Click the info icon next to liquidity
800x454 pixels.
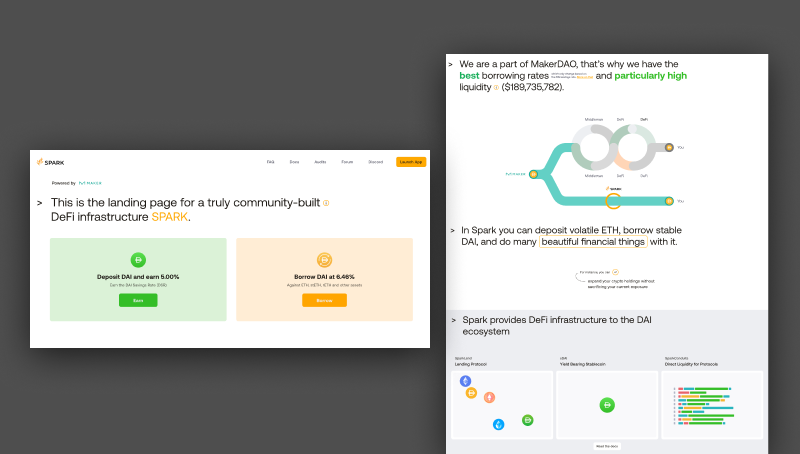click(496, 87)
